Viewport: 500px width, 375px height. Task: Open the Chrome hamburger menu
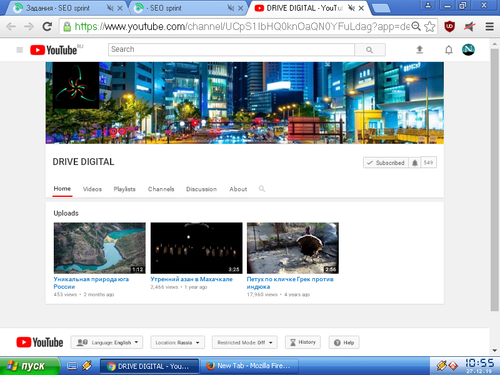[x=489, y=26]
